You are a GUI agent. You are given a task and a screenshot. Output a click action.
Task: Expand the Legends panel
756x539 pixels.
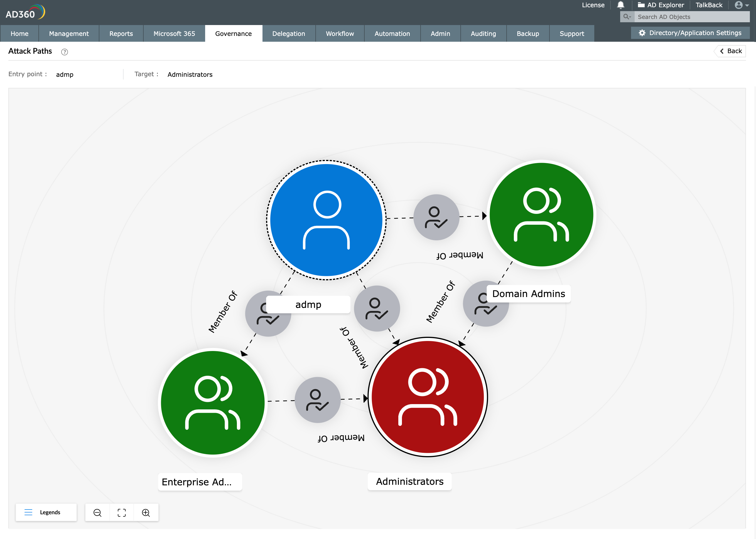coord(46,512)
